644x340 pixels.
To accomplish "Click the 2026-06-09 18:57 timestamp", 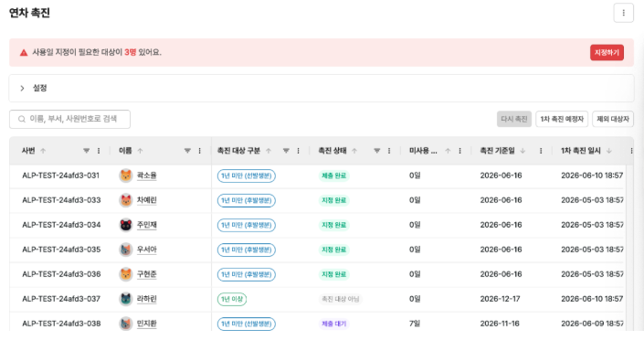I will pos(592,324).
